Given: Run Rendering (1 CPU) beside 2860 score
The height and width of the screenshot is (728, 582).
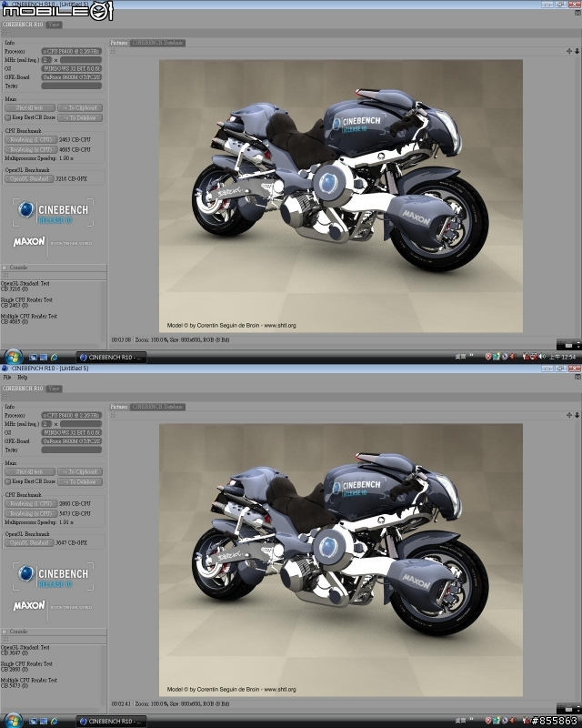Looking at the screenshot, I should click(31, 504).
